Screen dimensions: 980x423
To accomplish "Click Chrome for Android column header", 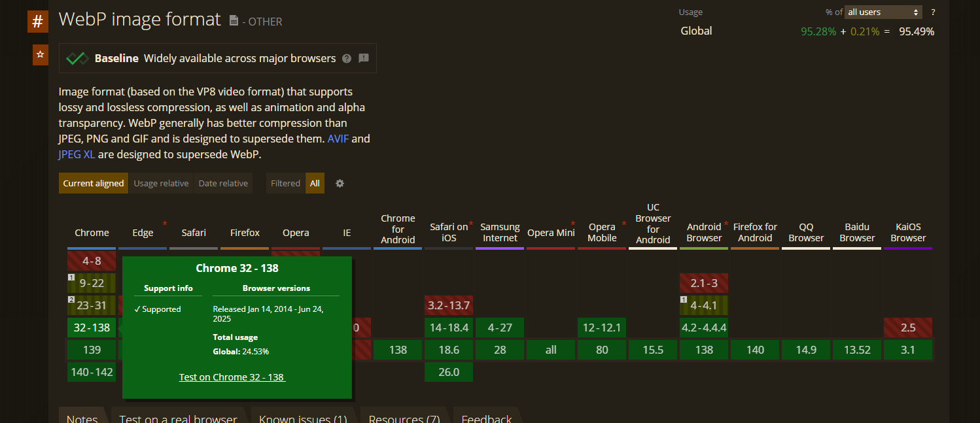I will click(x=398, y=229).
